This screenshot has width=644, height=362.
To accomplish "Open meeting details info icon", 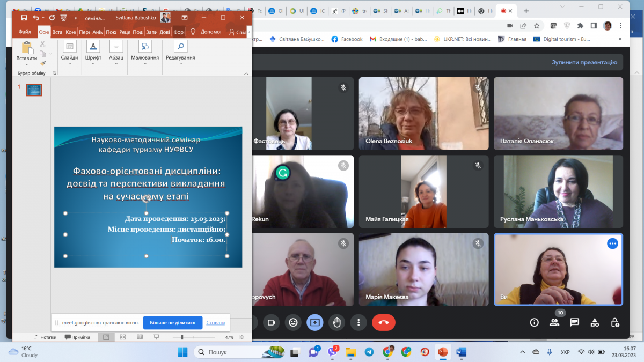I will pyautogui.click(x=534, y=322).
